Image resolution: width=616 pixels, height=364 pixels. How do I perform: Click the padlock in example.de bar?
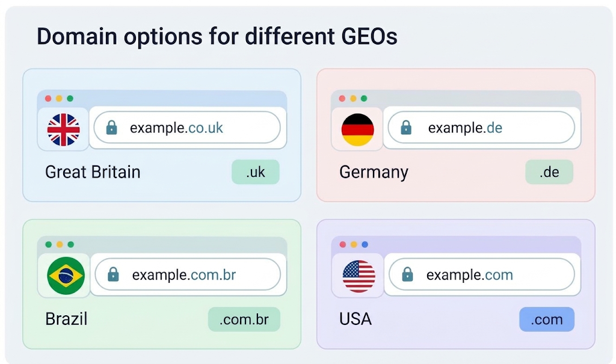click(406, 128)
